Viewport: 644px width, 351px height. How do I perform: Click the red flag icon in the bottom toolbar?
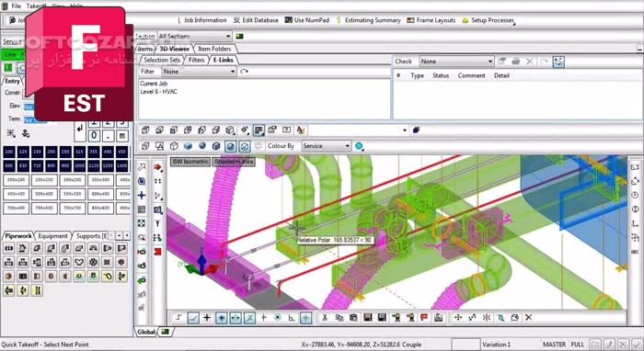(x=424, y=317)
